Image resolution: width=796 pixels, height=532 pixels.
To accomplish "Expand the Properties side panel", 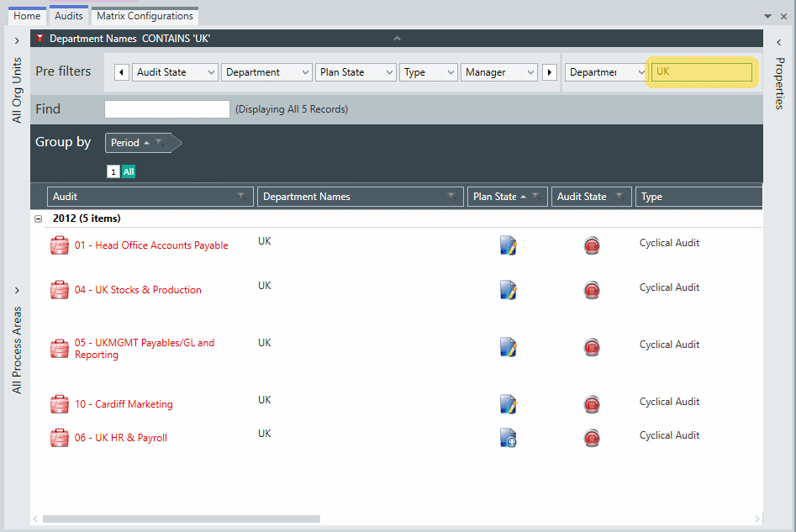I will (x=779, y=43).
